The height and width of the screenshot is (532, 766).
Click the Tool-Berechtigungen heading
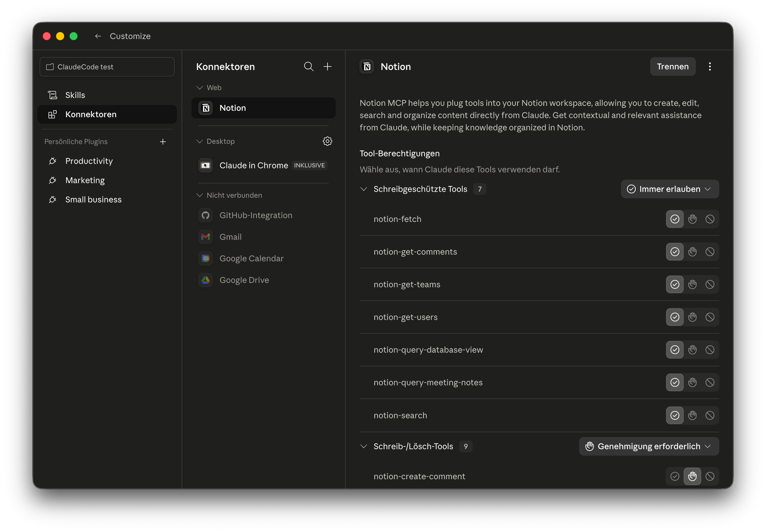(399, 153)
